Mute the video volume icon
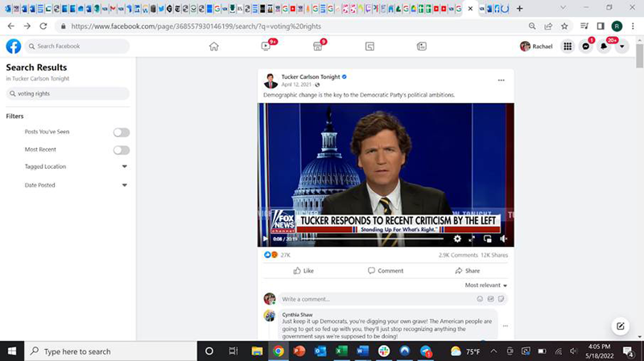This screenshot has height=361, width=644. [503, 239]
